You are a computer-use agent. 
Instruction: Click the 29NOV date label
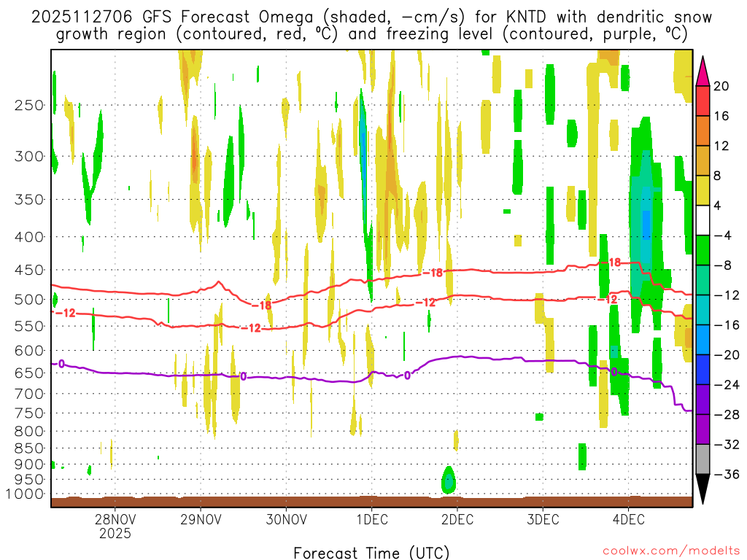pyautogui.click(x=201, y=519)
